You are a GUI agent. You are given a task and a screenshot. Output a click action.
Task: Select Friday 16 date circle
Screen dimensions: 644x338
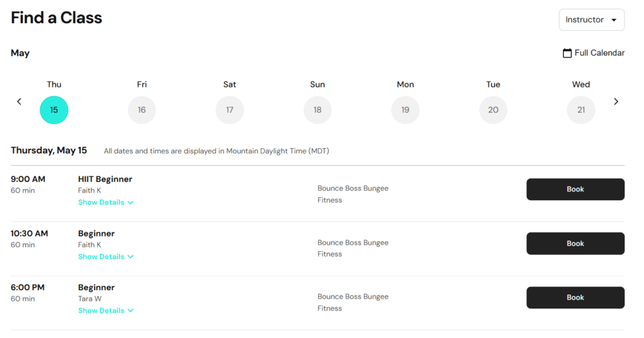(142, 110)
